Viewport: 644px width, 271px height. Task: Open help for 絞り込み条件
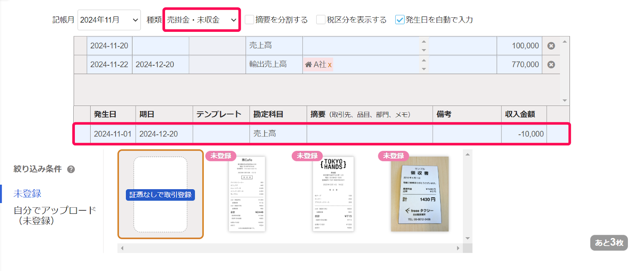(x=71, y=169)
